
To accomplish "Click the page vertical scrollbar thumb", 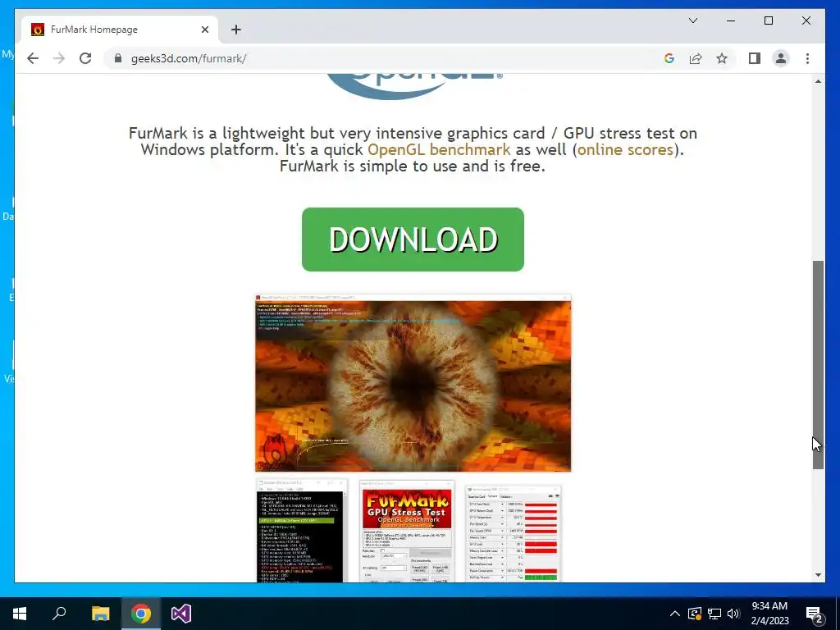I will 818,365.
